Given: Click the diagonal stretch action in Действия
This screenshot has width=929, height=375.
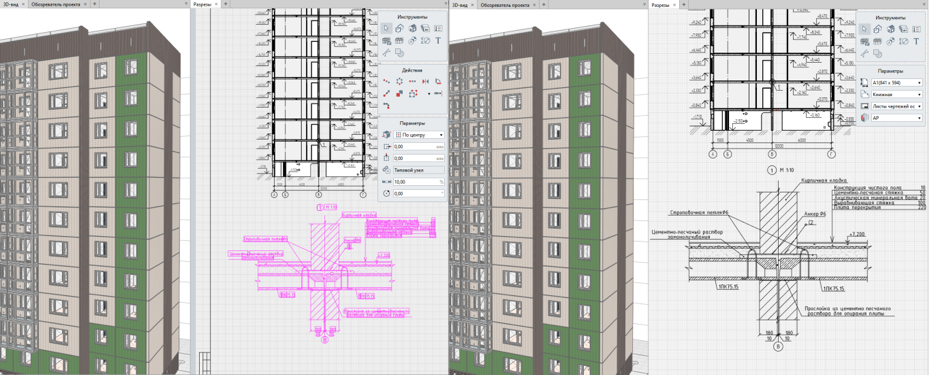Looking at the screenshot, I should click(x=386, y=93).
